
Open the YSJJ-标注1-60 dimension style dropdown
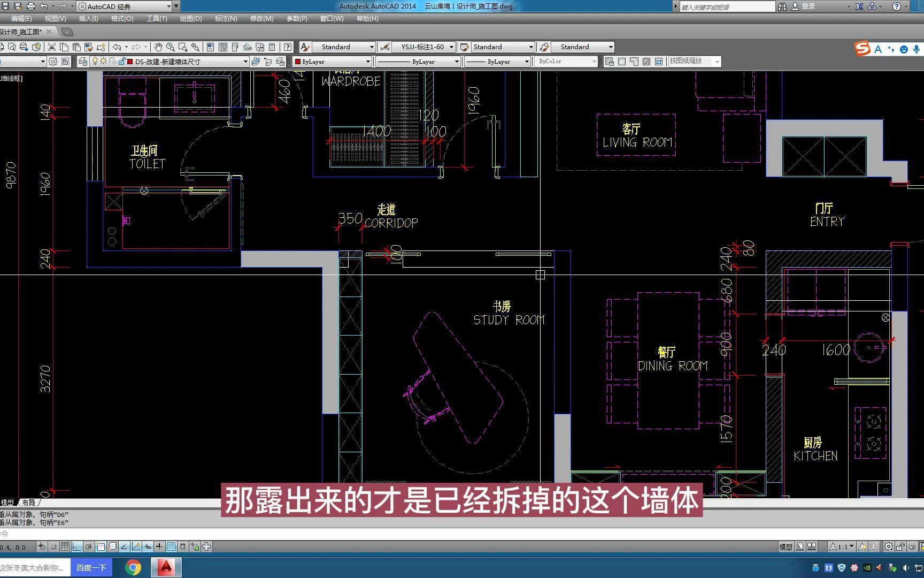tap(423, 47)
